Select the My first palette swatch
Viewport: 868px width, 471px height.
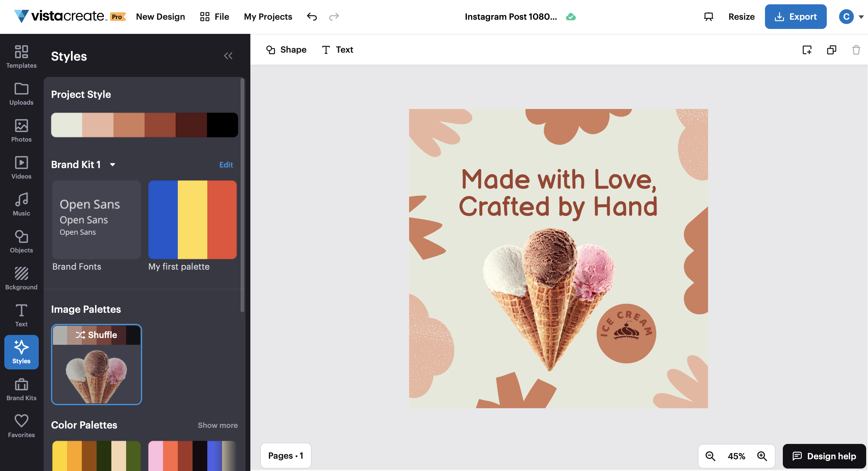(x=192, y=219)
